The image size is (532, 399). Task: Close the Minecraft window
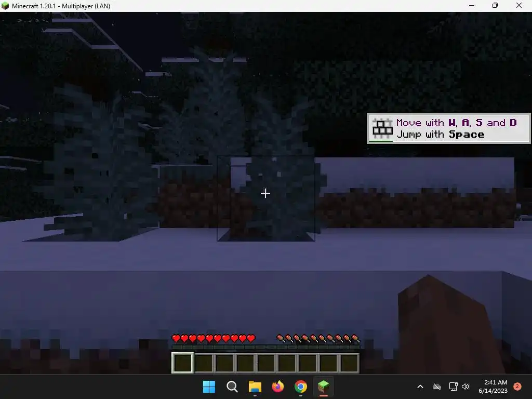[519, 6]
